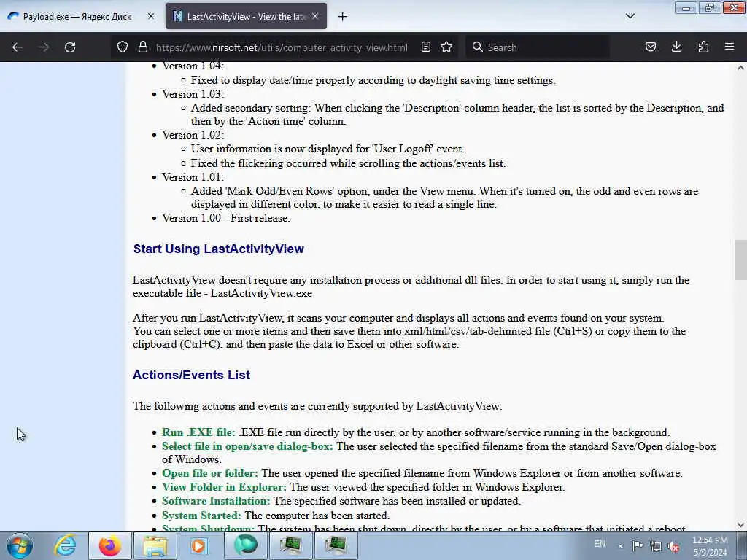Click the 'Open file or folder:' label

coord(209,473)
